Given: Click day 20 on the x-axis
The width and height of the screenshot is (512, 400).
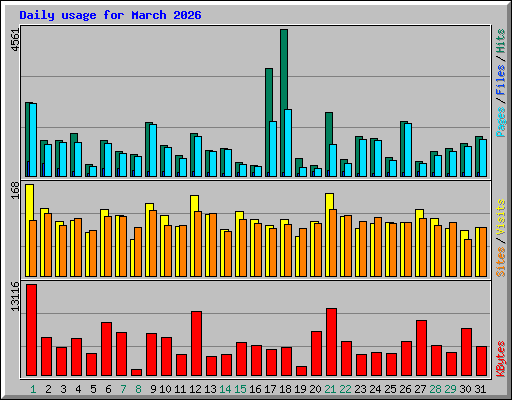Looking at the screenshot, I should click(x=315, y=389).
